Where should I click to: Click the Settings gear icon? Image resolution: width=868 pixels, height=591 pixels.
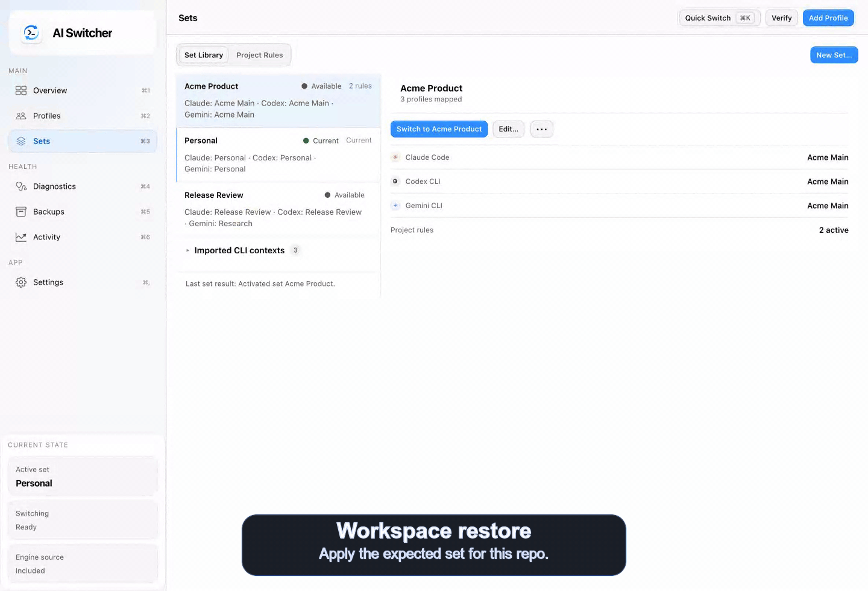click(x=21, y=282)
